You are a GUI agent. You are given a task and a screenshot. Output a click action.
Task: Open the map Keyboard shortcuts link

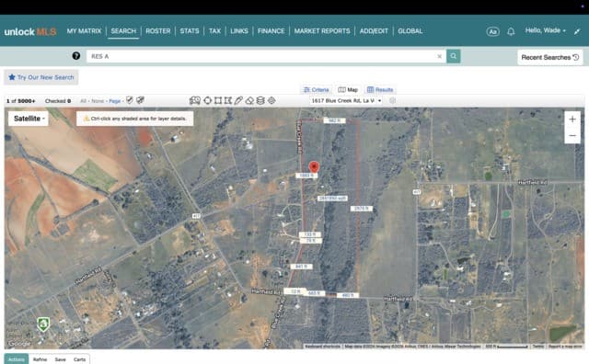pos(323,347)
